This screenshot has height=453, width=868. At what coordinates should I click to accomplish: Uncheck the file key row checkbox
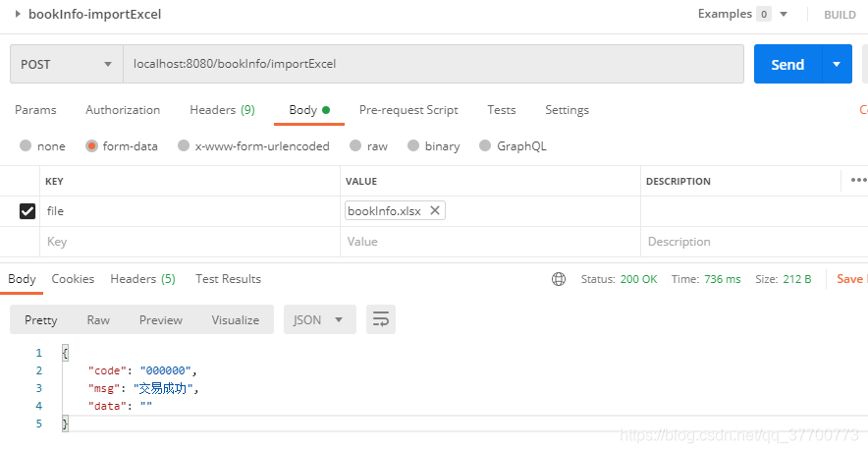[x=27, y=211]
